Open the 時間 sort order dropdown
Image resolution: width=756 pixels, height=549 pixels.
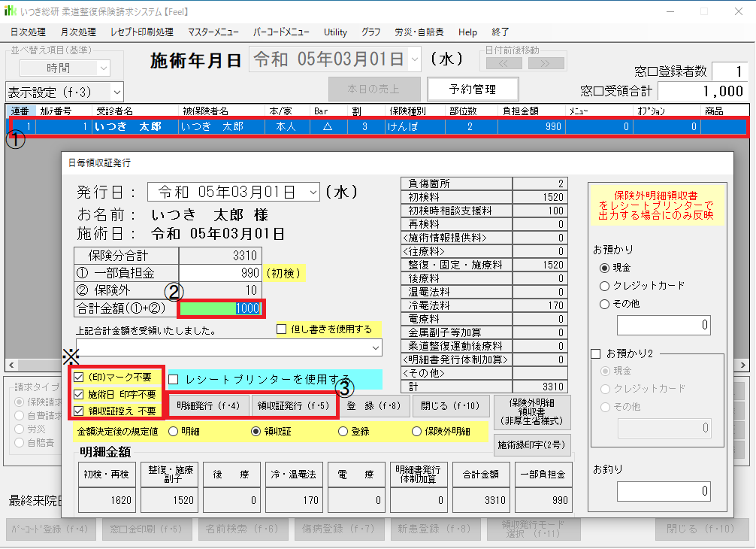101,68
